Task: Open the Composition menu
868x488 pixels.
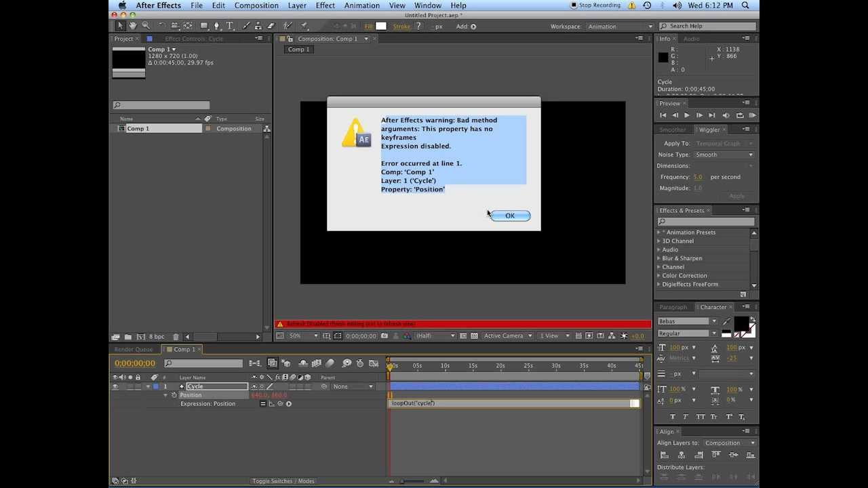Action: [x=256, y=5]
